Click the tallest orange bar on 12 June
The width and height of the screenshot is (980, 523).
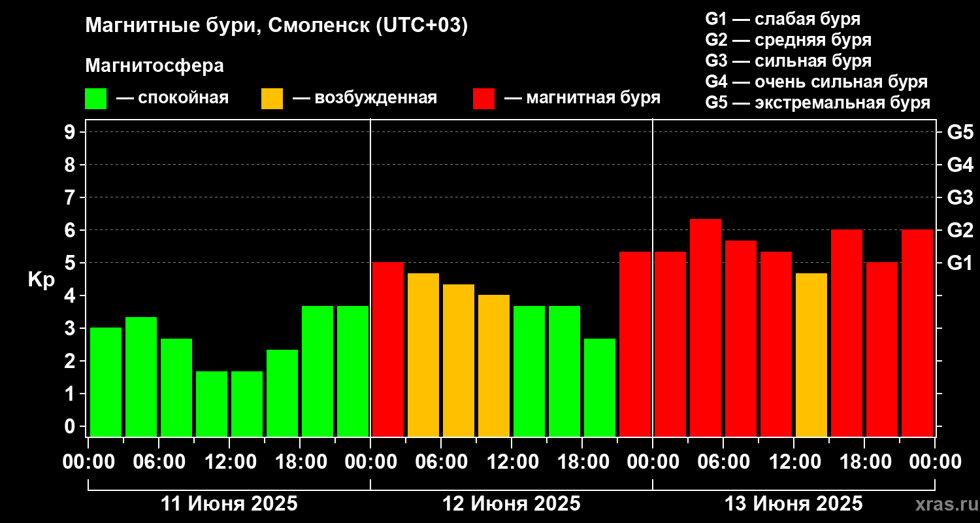pyautogui.click(x=423, y=354)
